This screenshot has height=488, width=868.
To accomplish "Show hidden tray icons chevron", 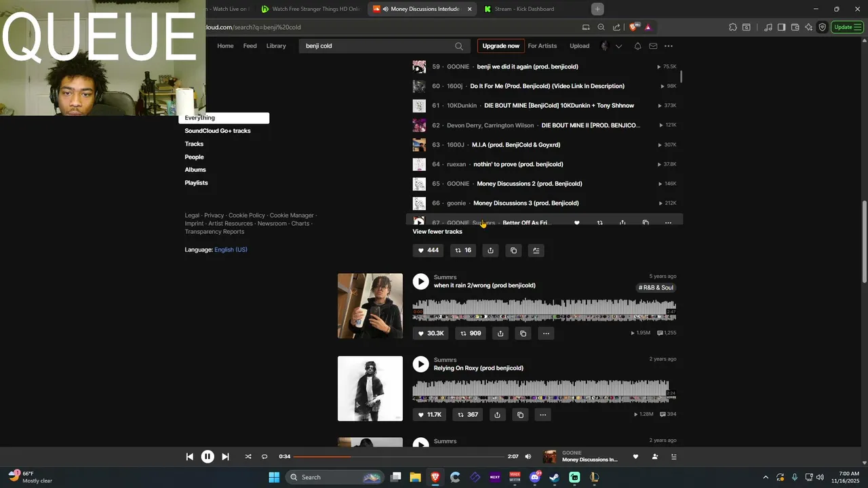I will pyautogui.click(x=766, y=477).
